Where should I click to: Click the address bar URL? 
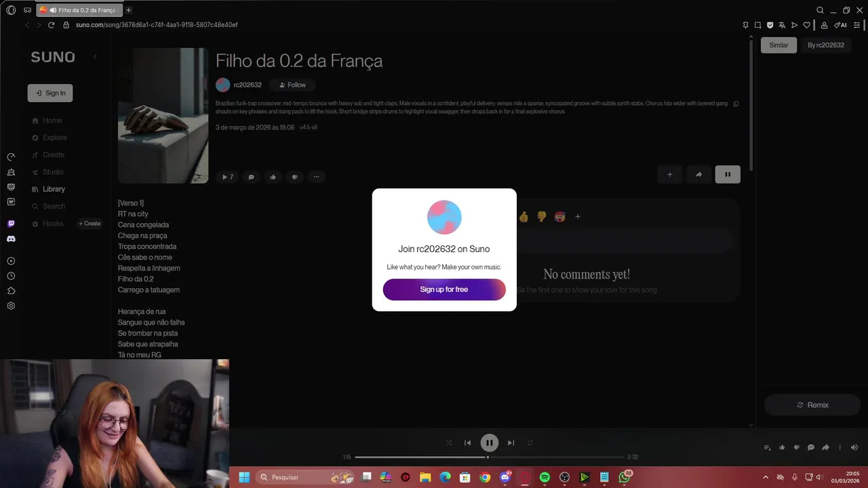point(157,25)
